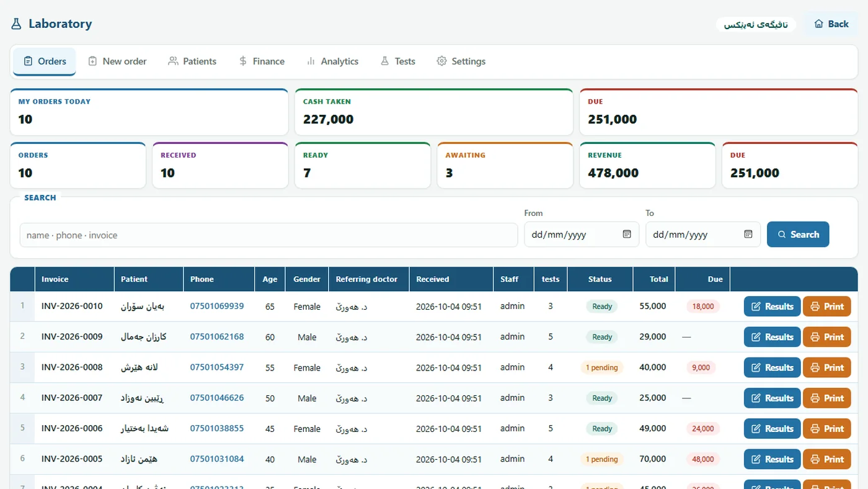Viewport: 868px width, 489px height.
Task: Click the To date input field
Action: point(703,235)
